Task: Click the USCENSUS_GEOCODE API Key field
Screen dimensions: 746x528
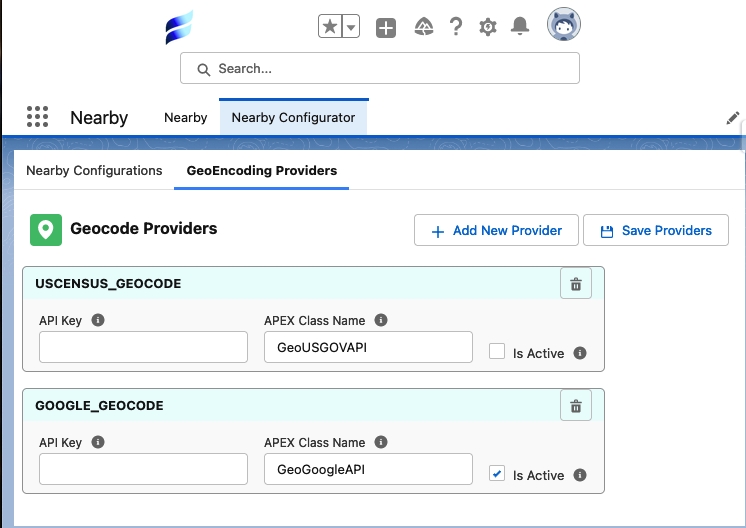Action: [143, 347]
